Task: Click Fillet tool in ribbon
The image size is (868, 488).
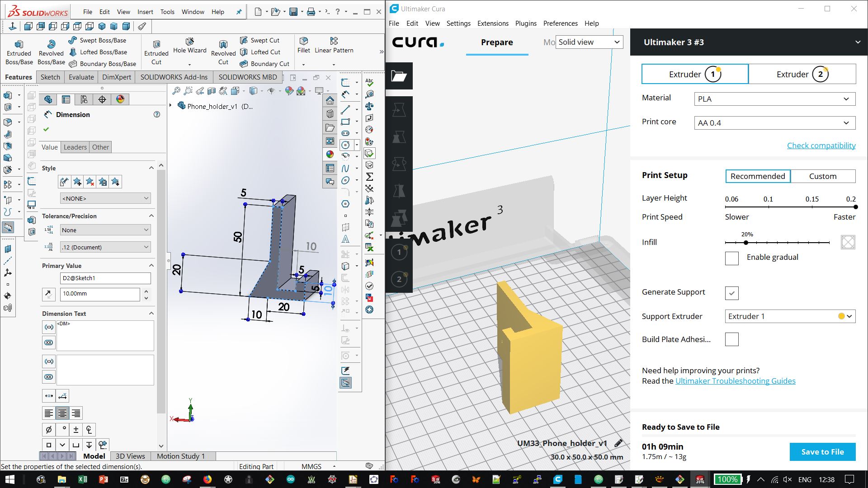Action: [304, 46]
